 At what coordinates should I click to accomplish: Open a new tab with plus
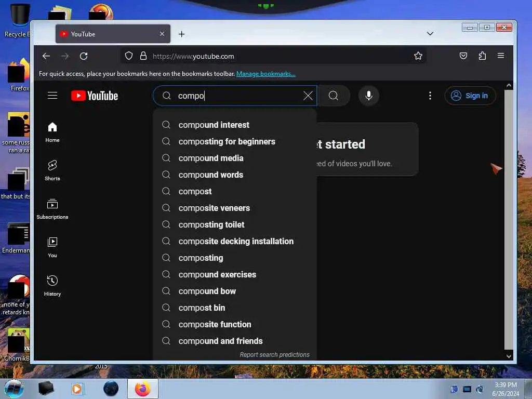click(x=181, y=34)
